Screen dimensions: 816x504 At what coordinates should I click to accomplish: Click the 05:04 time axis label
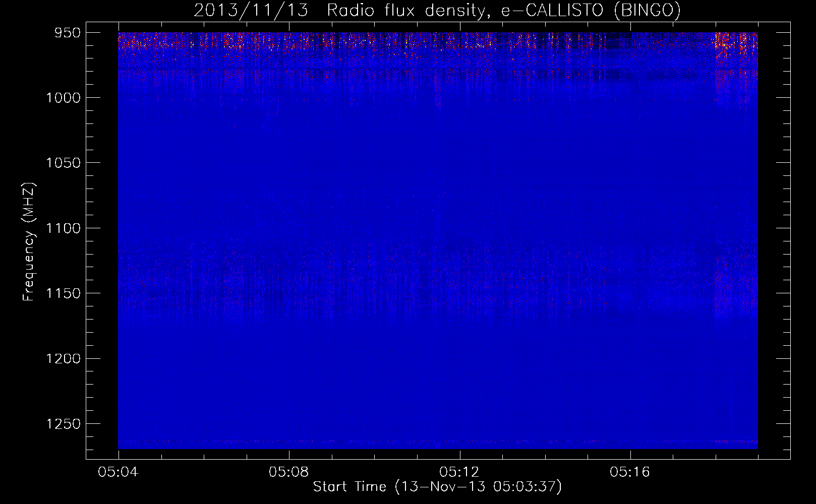point(119,472)
